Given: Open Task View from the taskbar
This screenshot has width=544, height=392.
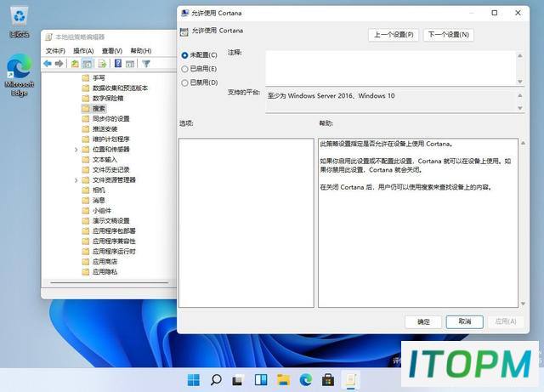Looking at the screenshot, I should click(238, 380).
